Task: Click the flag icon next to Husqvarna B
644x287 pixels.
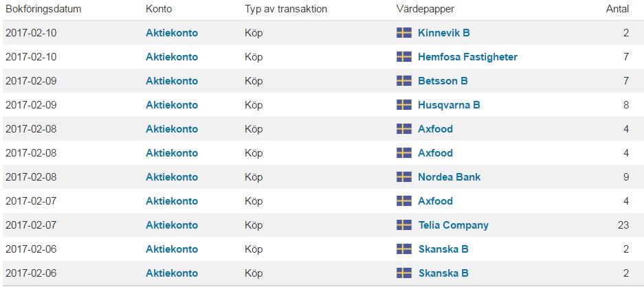Action: pyautogui.click(x=403, y=104)
